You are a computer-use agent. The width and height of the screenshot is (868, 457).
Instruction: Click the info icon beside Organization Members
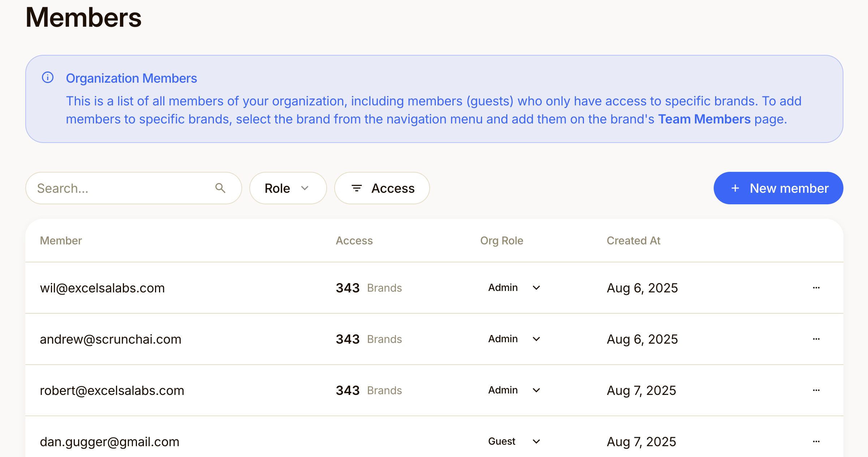point(48,78)
